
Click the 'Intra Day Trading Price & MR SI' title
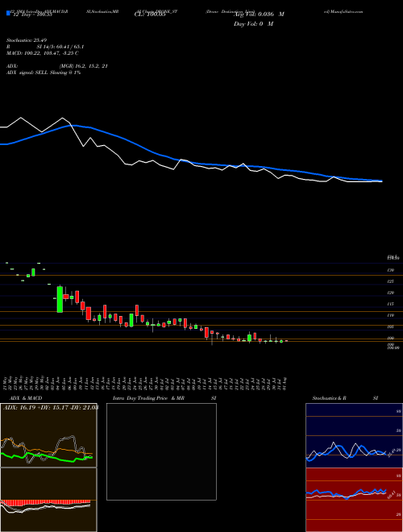tap(164, 398)
